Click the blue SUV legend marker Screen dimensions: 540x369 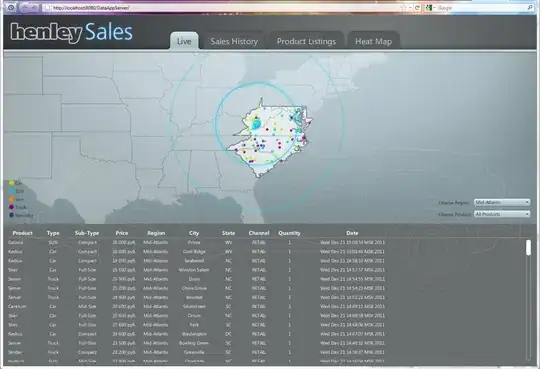(11, 191)
